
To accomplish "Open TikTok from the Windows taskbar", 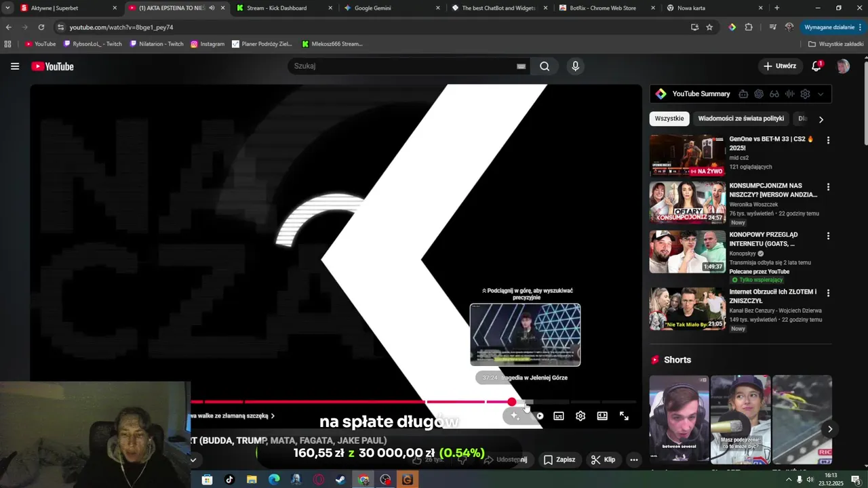I will click(229, 480).
